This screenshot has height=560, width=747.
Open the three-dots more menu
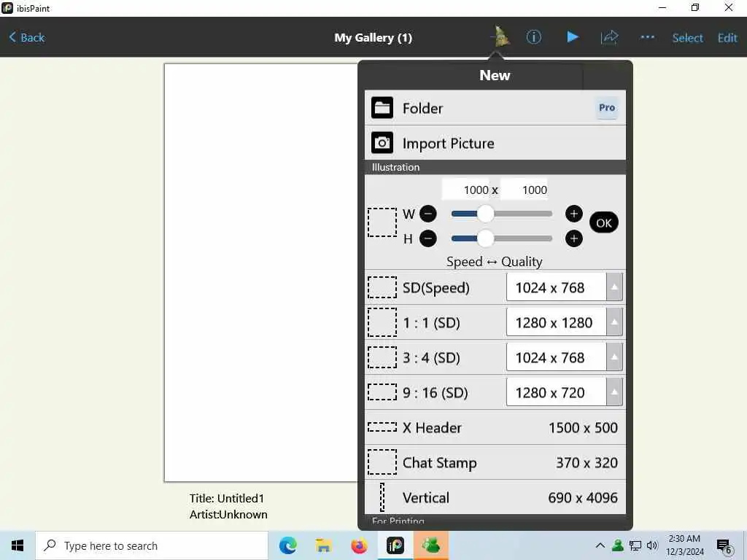(x=648, y=37)
